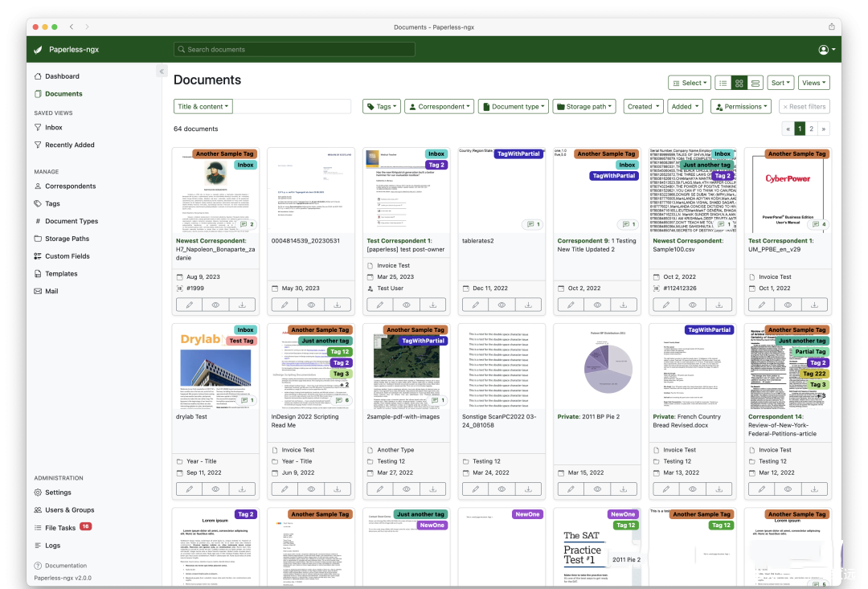The width and height of the screenshot is (868, 589).
Task: Preview the 2011 BP Pie 2 document
Action: 597,489
